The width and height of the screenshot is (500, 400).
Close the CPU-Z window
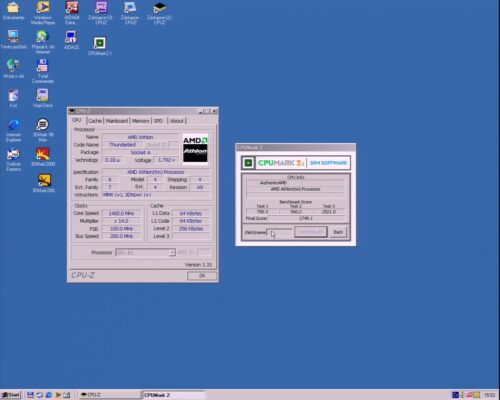(x=215, y=111)
